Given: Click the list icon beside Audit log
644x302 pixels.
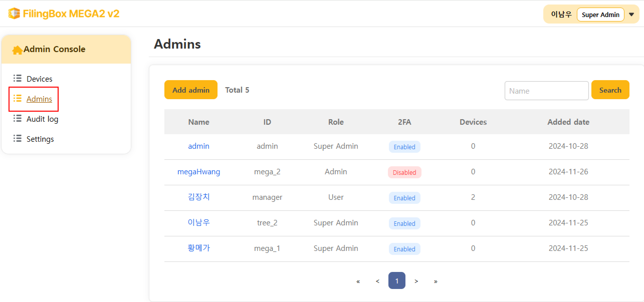Looking at the screenshot, I should (x=18, y=118).
